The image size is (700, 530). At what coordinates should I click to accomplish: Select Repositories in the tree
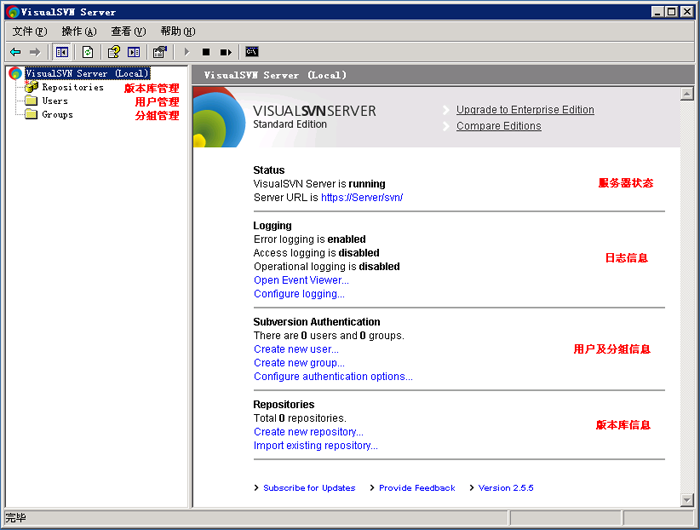pos(73,88)
